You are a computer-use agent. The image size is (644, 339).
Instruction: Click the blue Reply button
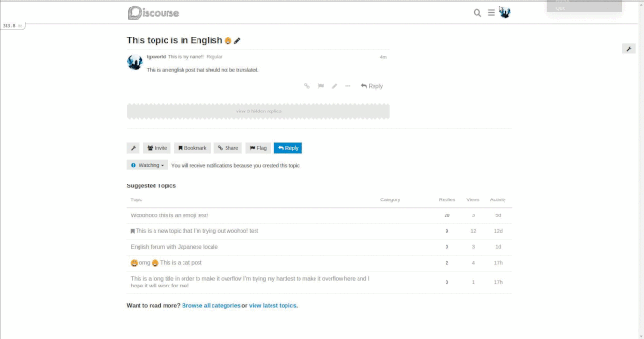tap(288, 148)
